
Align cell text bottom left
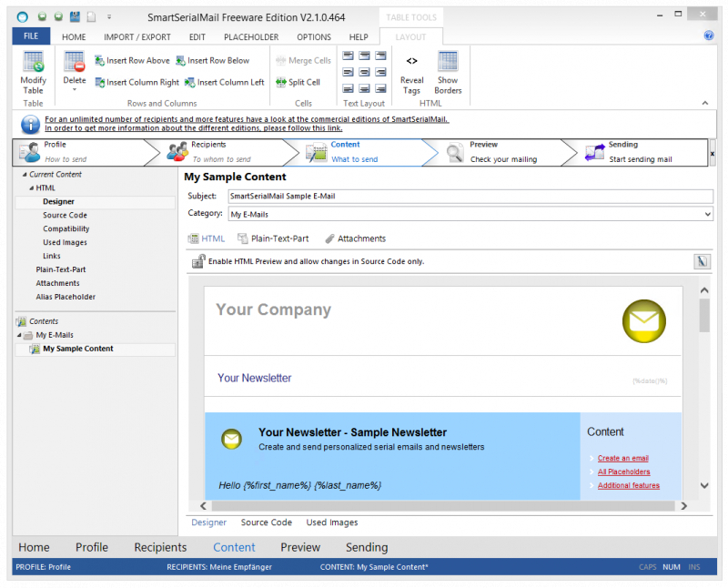tap(348, 88)
